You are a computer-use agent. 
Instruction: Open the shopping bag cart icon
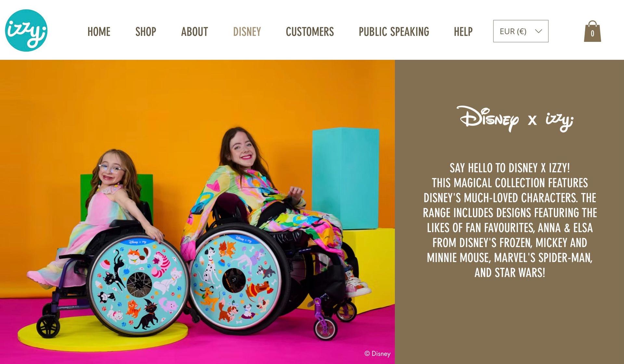[592, 31]
